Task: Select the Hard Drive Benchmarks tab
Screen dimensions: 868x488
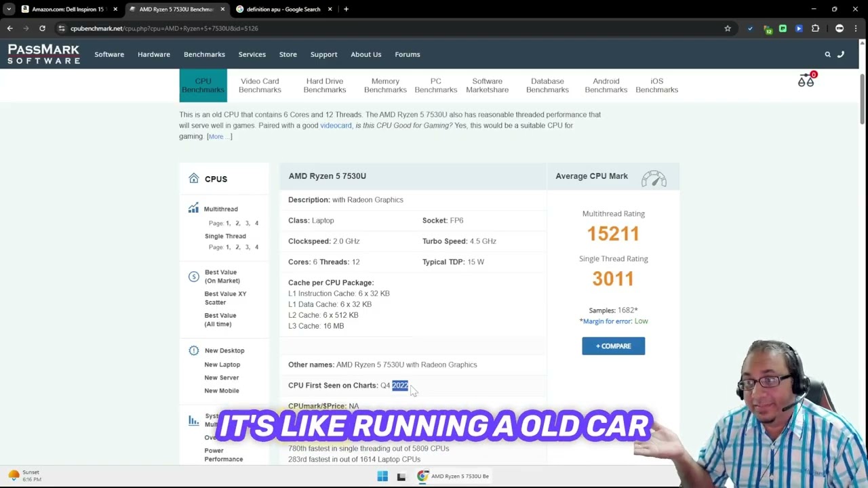Action: click(325, 85)
